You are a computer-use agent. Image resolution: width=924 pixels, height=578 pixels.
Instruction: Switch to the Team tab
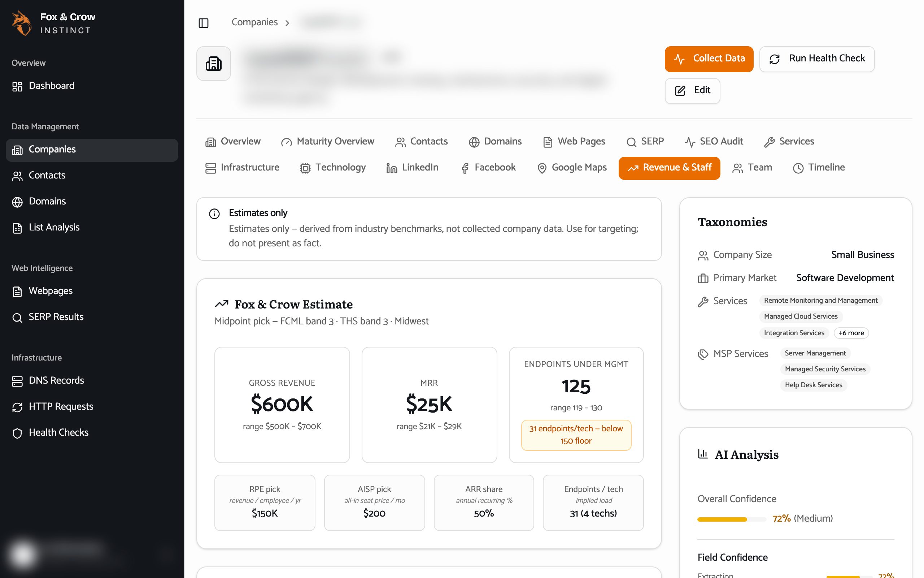coord(752,168)
